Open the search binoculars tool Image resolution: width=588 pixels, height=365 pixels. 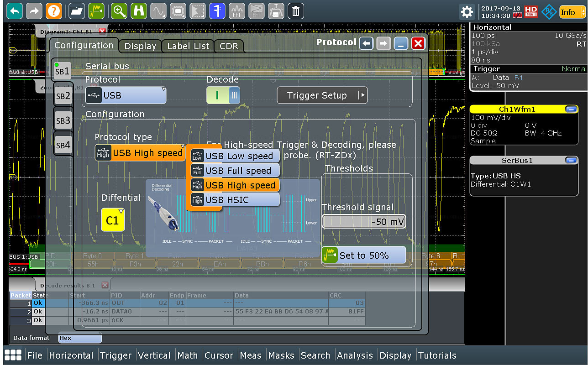(139, 10)
